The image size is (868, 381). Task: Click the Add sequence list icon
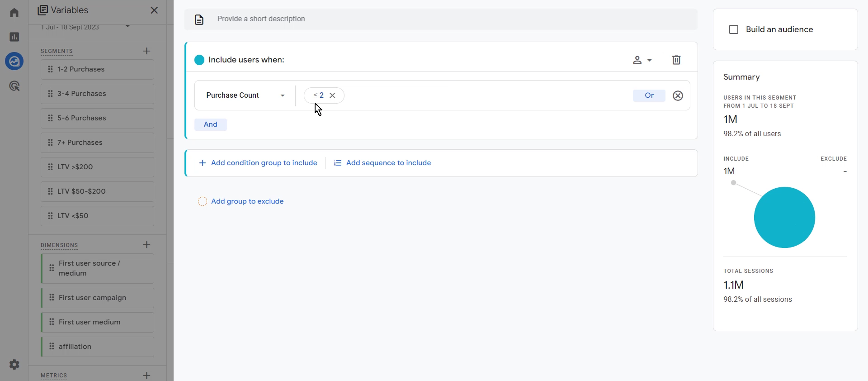click(x=338, y=163)
